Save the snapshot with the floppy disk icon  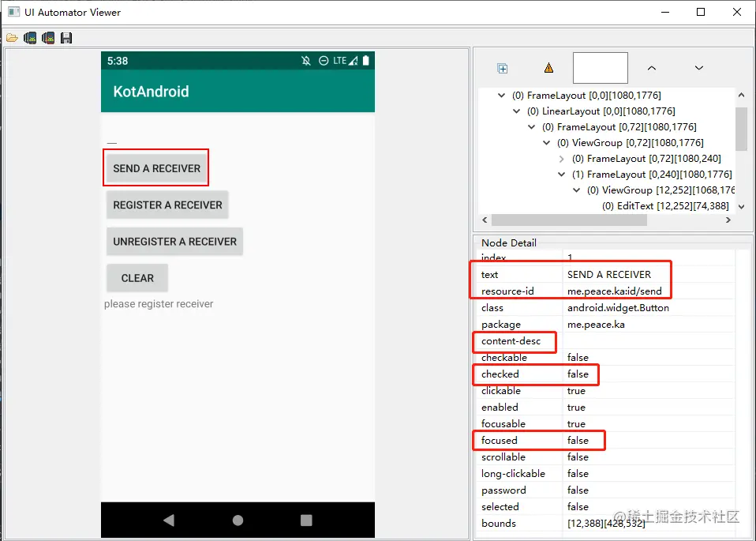(x=66, y=38)
